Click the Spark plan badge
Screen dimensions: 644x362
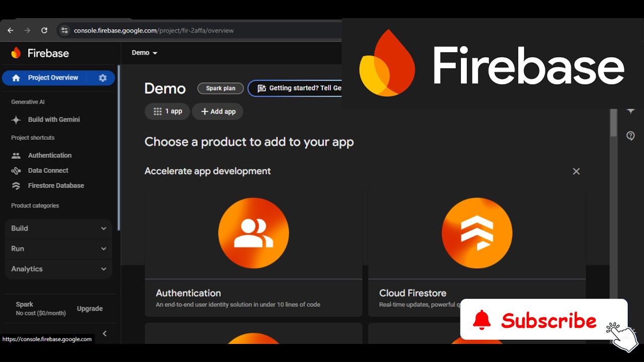(x=220, y=88)
